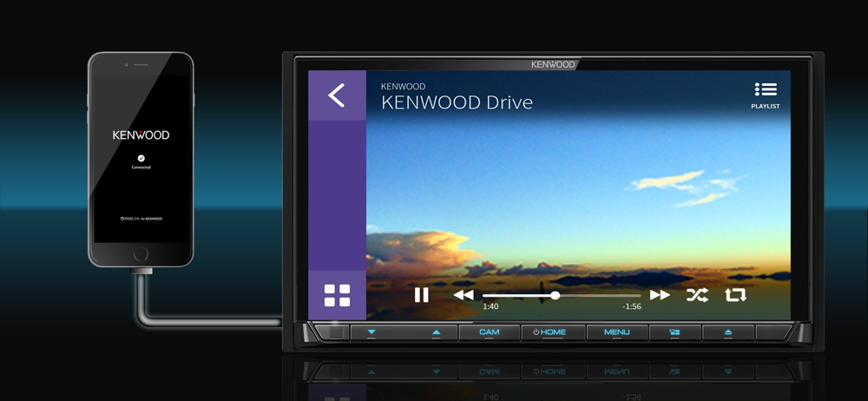Click the KENWOOD logo on the head unit bezel
868x401 pixels.
click(x=553, y=64)
